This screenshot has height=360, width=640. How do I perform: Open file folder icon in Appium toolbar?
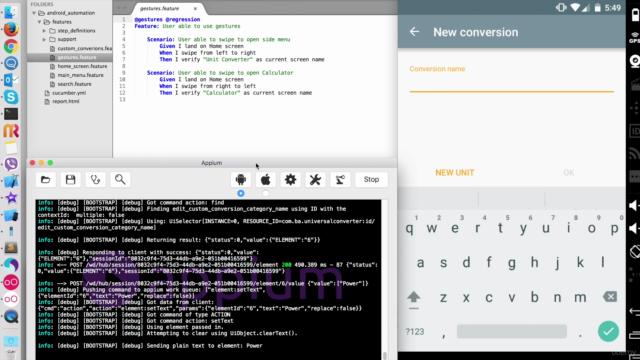(x=46, y=180)
